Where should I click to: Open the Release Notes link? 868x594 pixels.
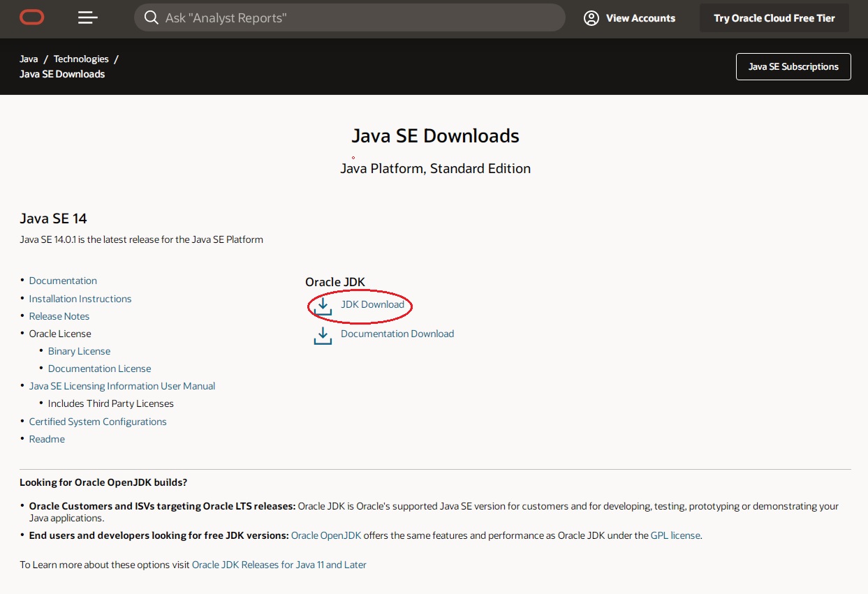point(59,316)
